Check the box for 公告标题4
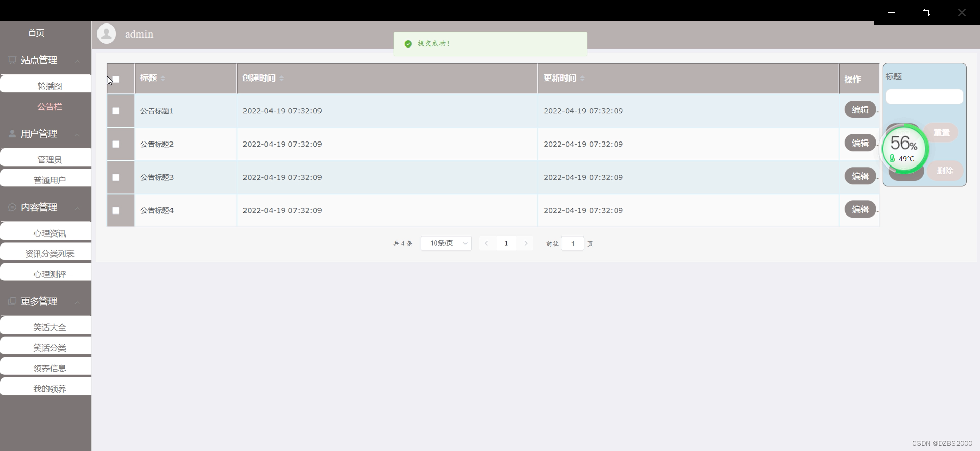 (x=116, y=210)
